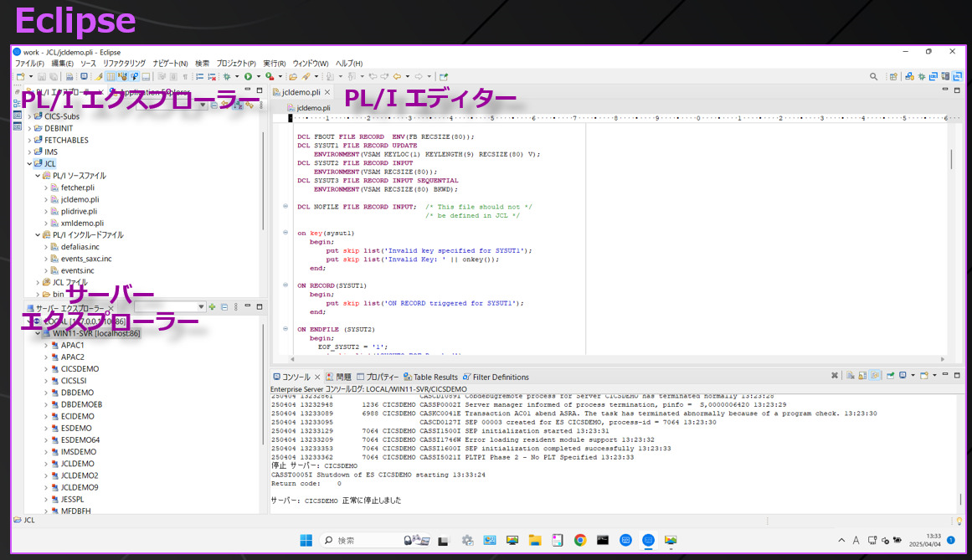Click the Debug perspective icon at top right
This screenshot has height=560, width=972.
(922, 76)
